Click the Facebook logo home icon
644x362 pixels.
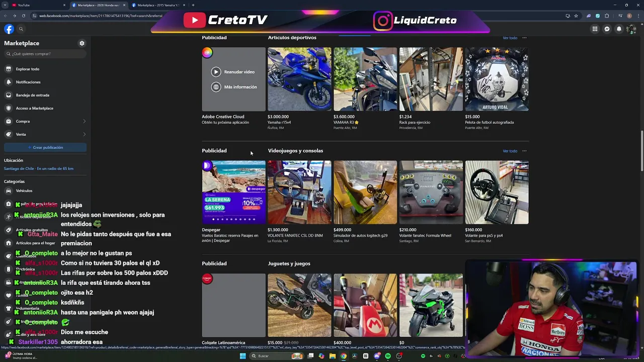[9, 29]
